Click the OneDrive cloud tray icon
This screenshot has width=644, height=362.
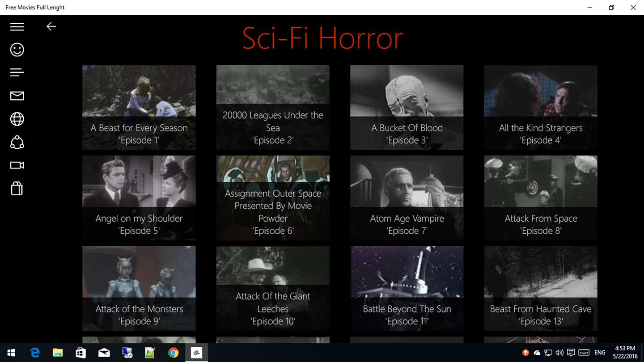(x=537, y=353)
